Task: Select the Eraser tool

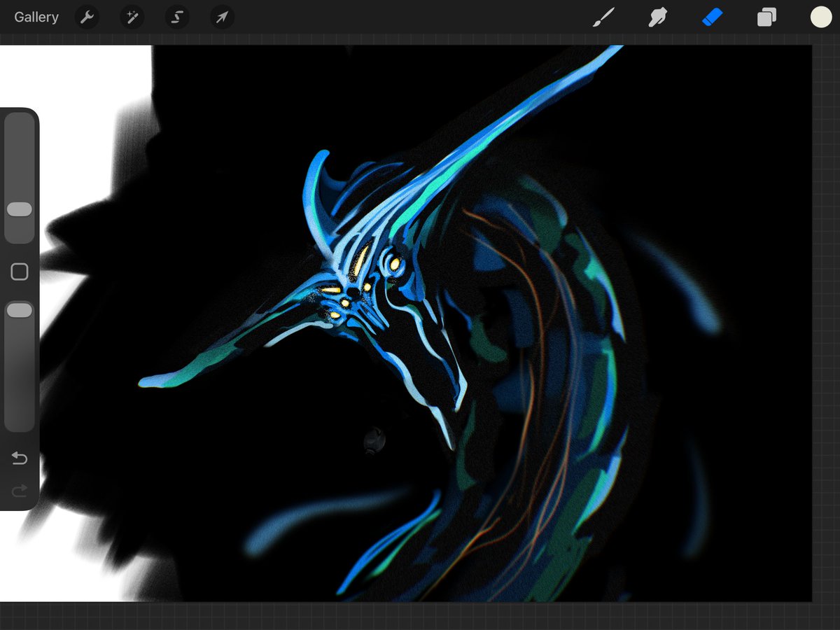Action: (712, 17)
